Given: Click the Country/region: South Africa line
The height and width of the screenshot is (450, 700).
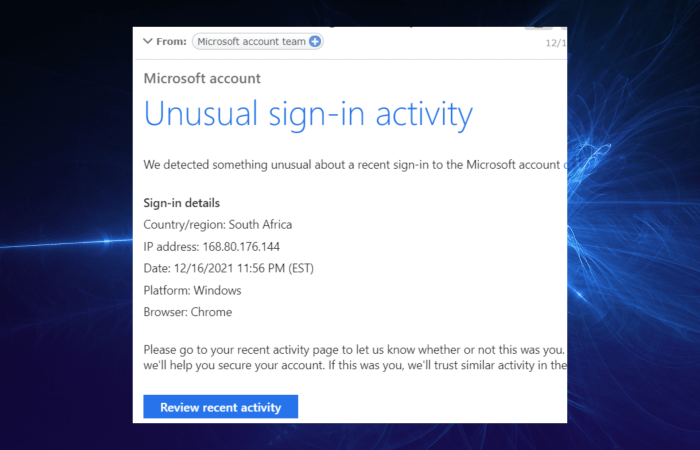Looking at the screenshot, I should (217, 225).
